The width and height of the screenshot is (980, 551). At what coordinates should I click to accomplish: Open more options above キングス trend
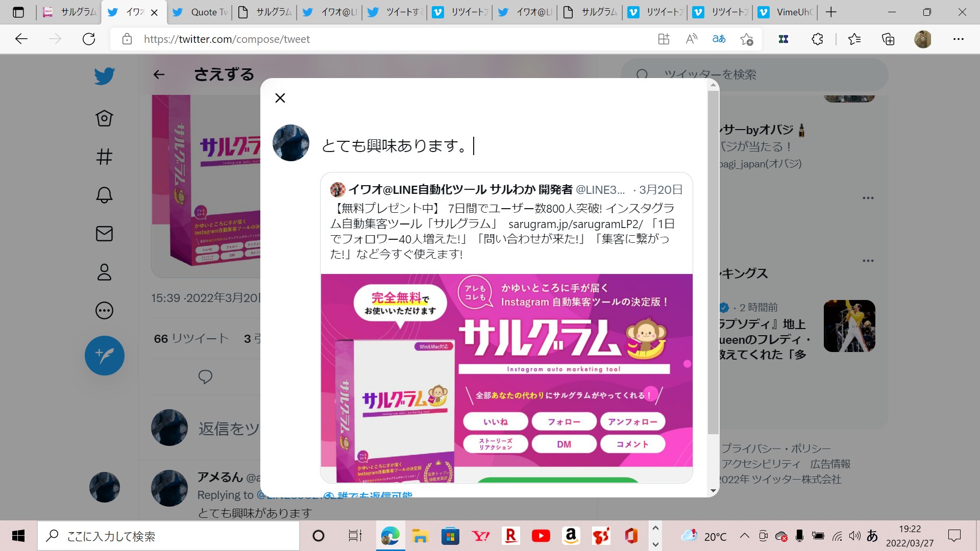coord(868,261)
